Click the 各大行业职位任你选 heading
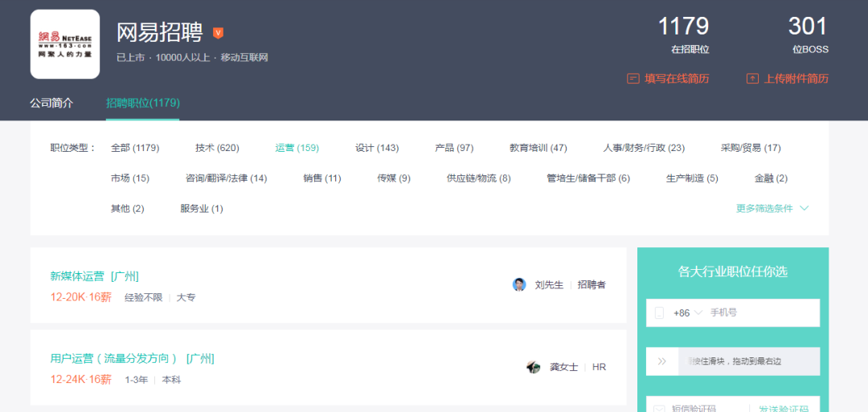This screenshot has width=868, height=412. pyautogui.click(x=733, y=271)
